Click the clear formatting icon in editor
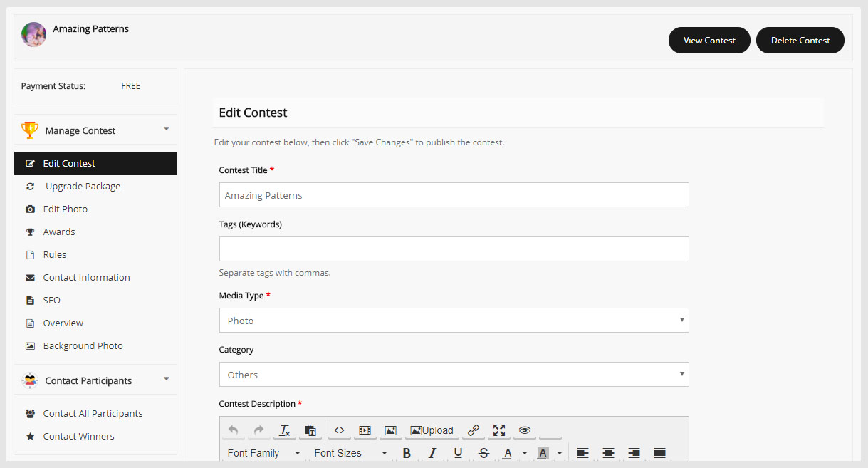This screenshot has width=868, height=468. click(x=284, y=430)
